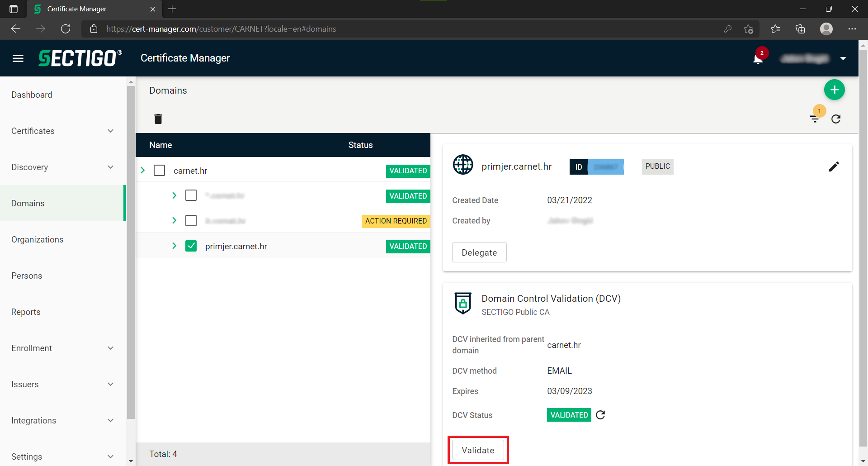Refresh the domains list
The image size is (868, 466).
[x=836, y=119]
